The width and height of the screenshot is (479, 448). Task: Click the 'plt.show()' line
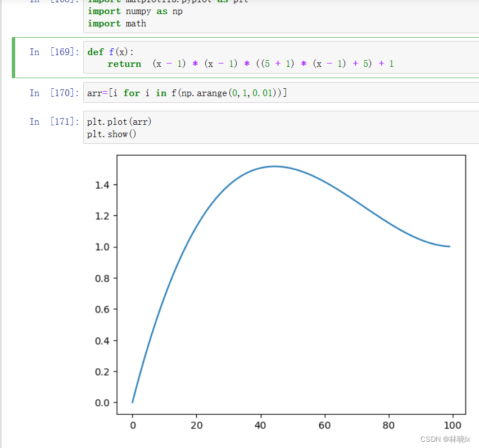[x=111, y=134]
